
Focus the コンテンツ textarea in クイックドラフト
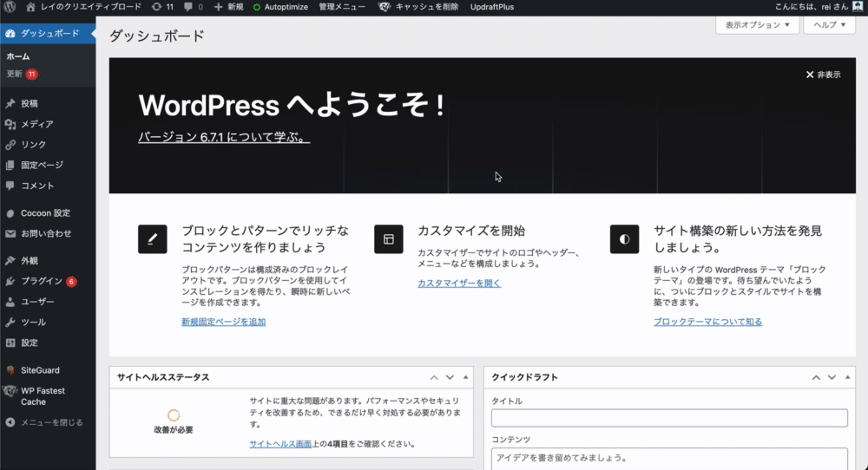pyautogui.click(x=669, y=459)
